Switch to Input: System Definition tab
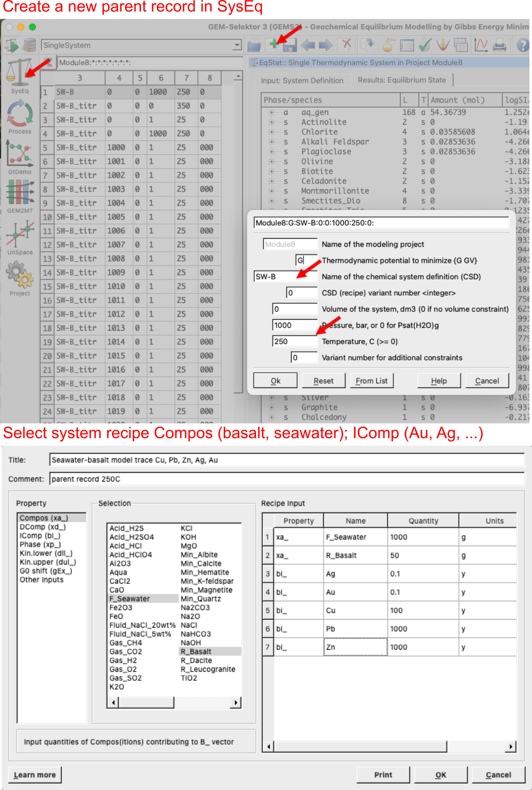The image size is (532, 790). click(x=302, y=81)
